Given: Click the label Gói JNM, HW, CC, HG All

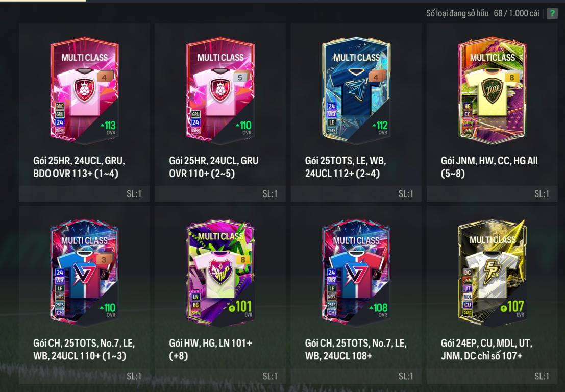Looking at the screenshot, I should tap(489, 161).
